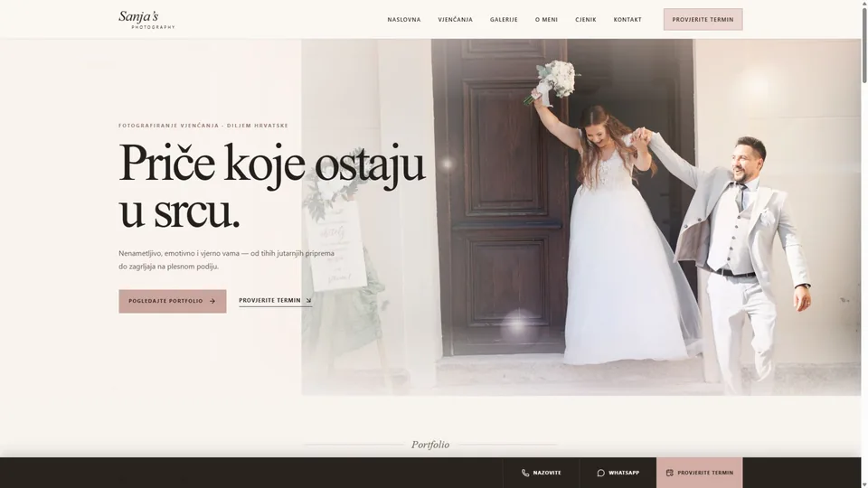The width and height of the screenshot is (868, 488).
Task: Open WhatsApp from the bottom bar
Action: click(x=618, y=473)
